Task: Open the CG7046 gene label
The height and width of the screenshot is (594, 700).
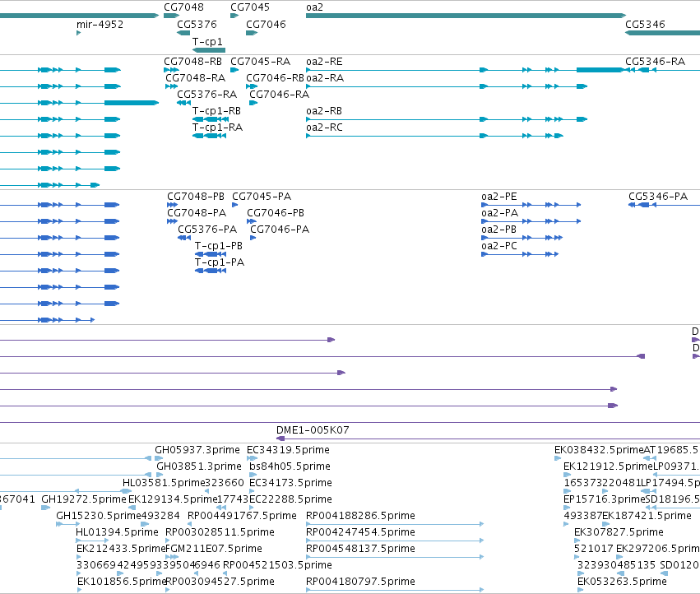Action: tap(266, 24)
